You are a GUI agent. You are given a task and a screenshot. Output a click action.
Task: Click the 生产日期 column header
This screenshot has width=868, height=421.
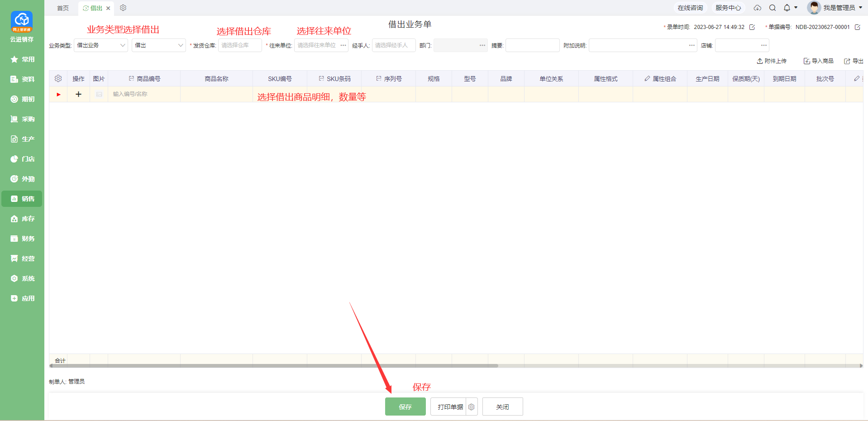708,79
